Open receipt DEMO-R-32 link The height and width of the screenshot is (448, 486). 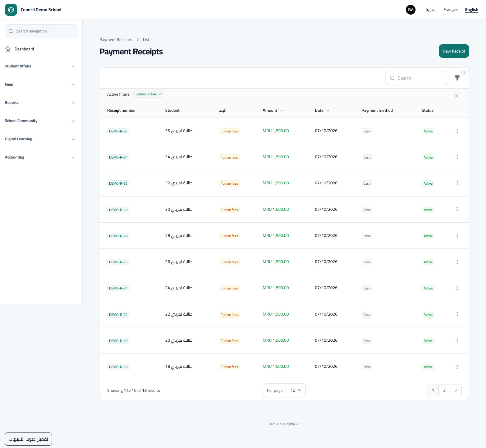point(118,183)
